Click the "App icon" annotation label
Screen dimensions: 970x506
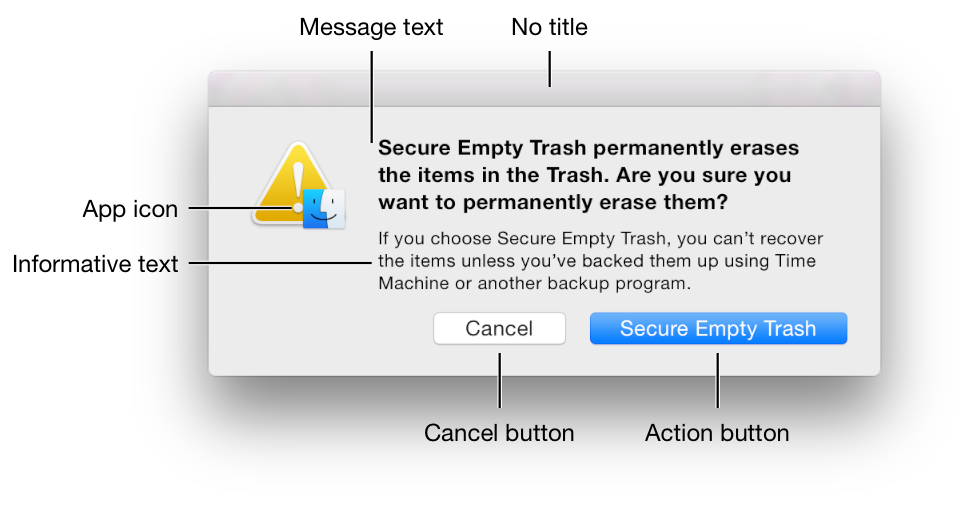[x=130, y=209]
